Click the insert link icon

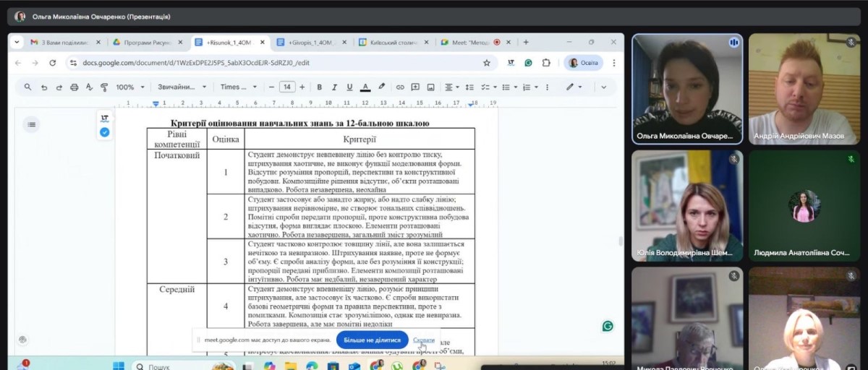click(400, 87)
